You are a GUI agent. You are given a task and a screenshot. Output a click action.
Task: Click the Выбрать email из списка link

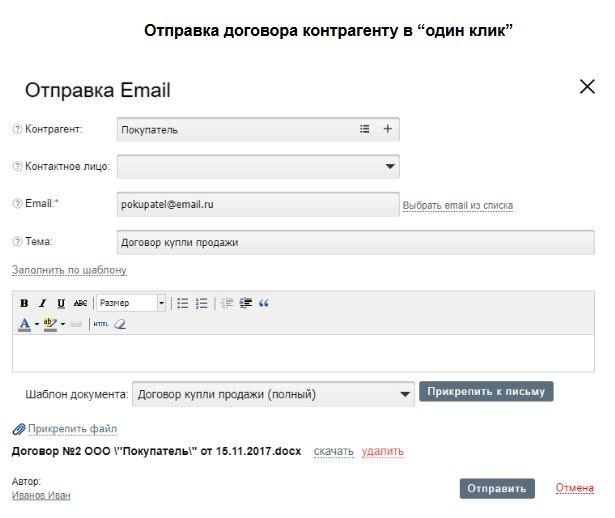[458, 206]
